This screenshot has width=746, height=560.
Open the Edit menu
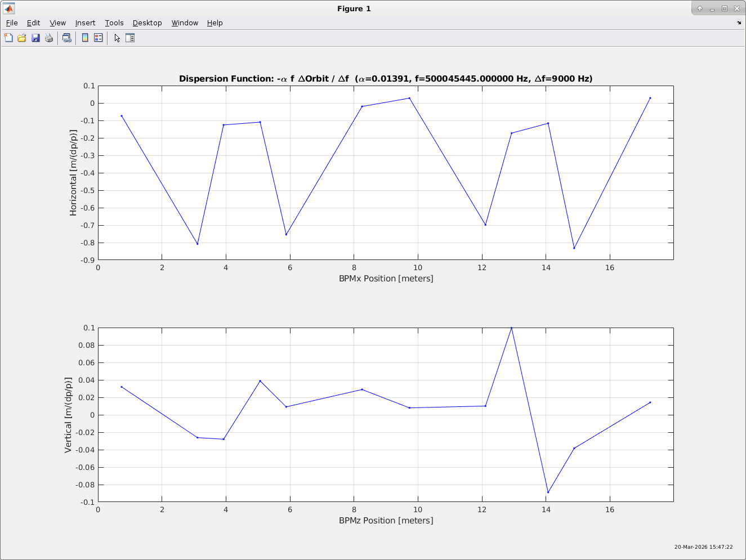click(34, 23)
